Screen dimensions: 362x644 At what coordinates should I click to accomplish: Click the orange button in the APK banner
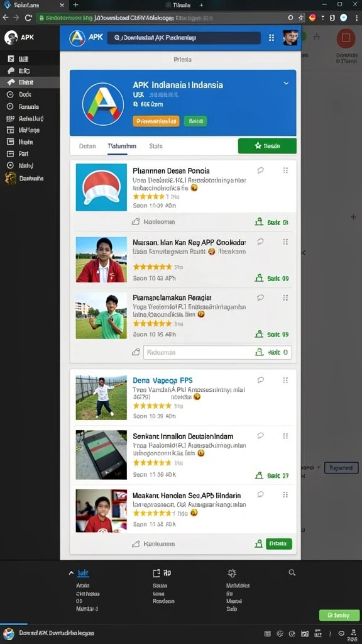156,121
